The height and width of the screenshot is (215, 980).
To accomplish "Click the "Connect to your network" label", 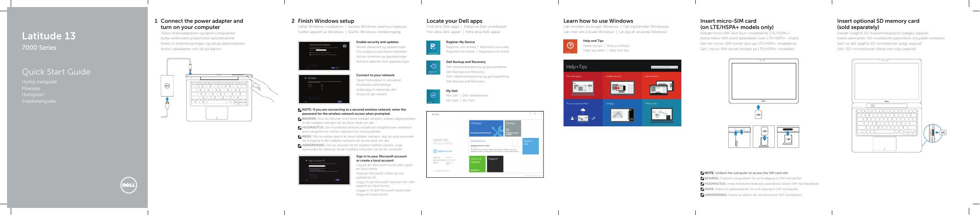I will pos(375,75).
